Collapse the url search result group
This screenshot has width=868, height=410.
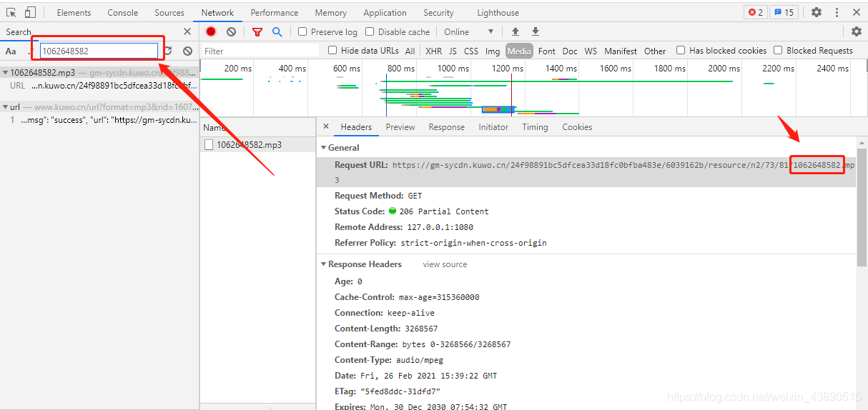[6, 106]
